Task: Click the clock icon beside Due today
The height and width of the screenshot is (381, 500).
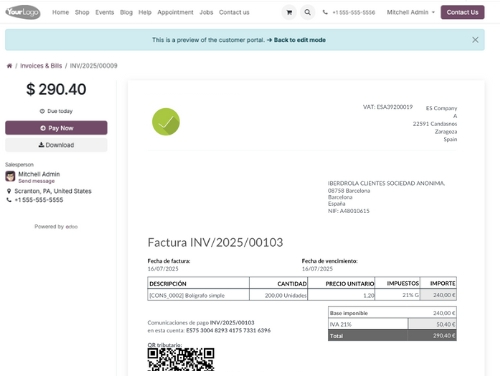Action: [42, 111]
